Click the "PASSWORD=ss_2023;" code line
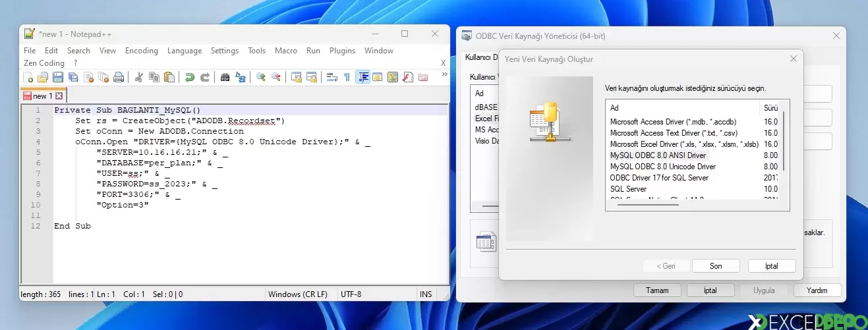 pos(157,184)
